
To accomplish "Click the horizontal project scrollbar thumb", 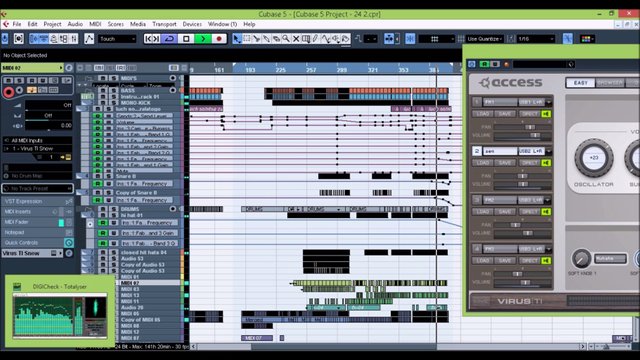I will (x=344, y=347).
